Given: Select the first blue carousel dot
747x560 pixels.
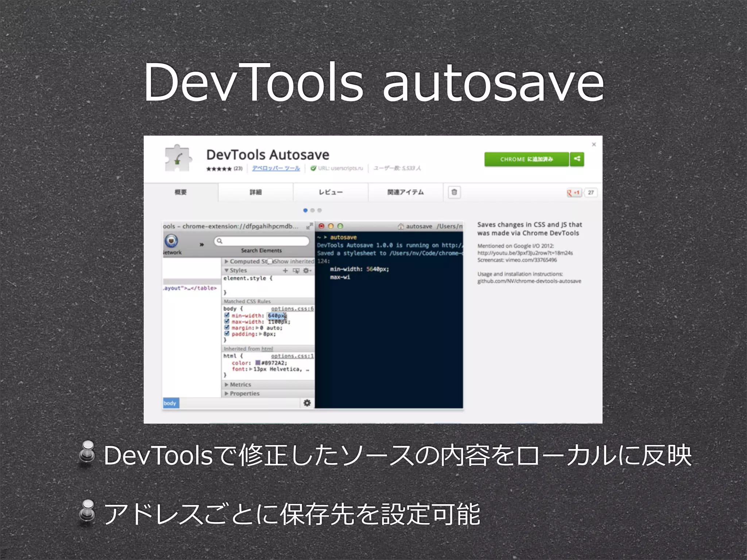Looking at the screenshot, I should coord(305,210).
